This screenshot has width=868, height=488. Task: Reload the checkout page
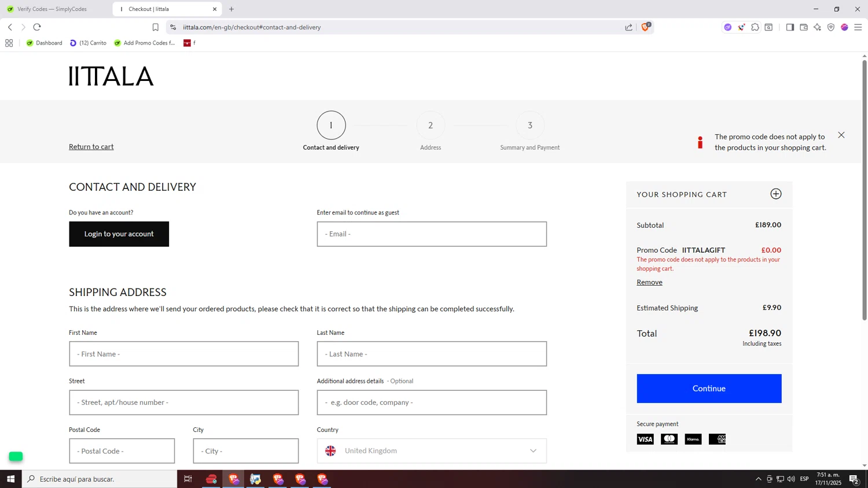coord(37,27)
